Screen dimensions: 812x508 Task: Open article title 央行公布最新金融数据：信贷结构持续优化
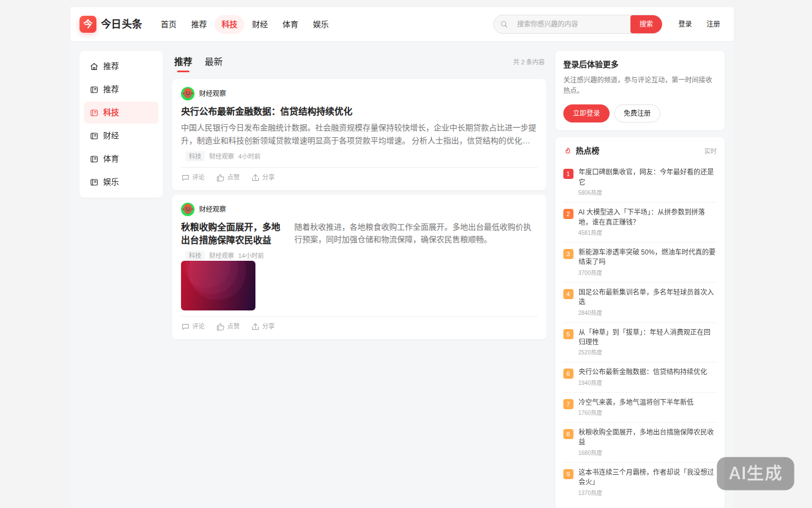coord(267,112)
